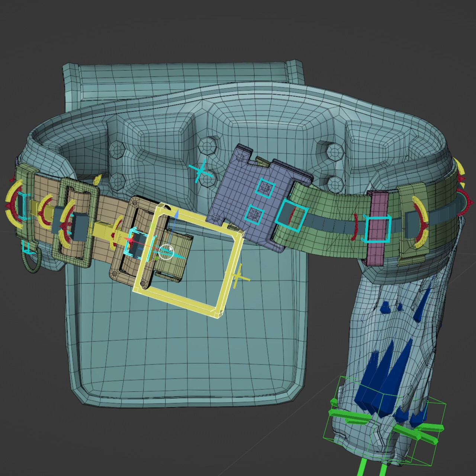The width and height of the screenshot is (476, 476).
Task: Click the white 3D cursor circle
Action: 167,252
